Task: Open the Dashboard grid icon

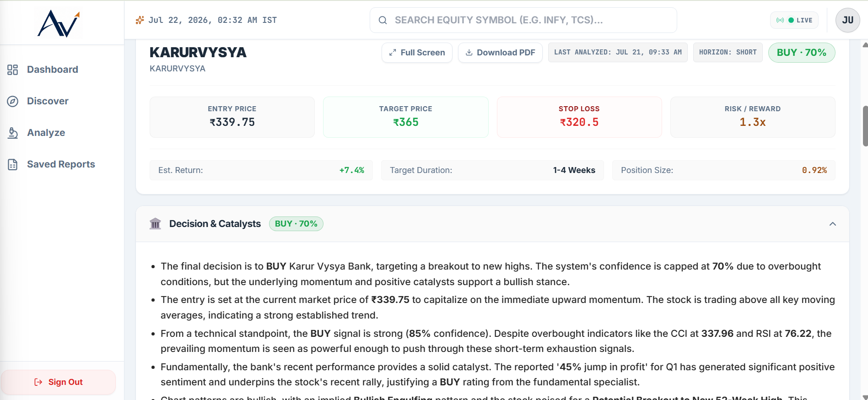Action: tap(13, 70)
